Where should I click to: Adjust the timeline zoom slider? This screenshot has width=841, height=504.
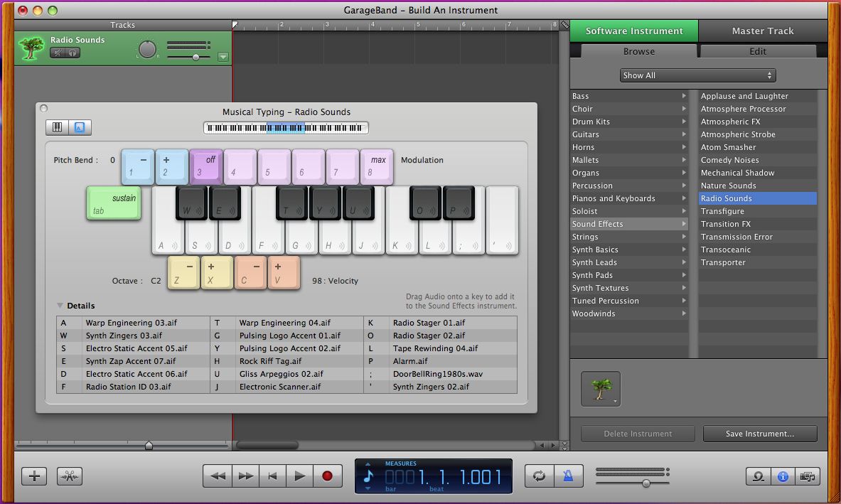pyautogui.click(x=149, y=445)
